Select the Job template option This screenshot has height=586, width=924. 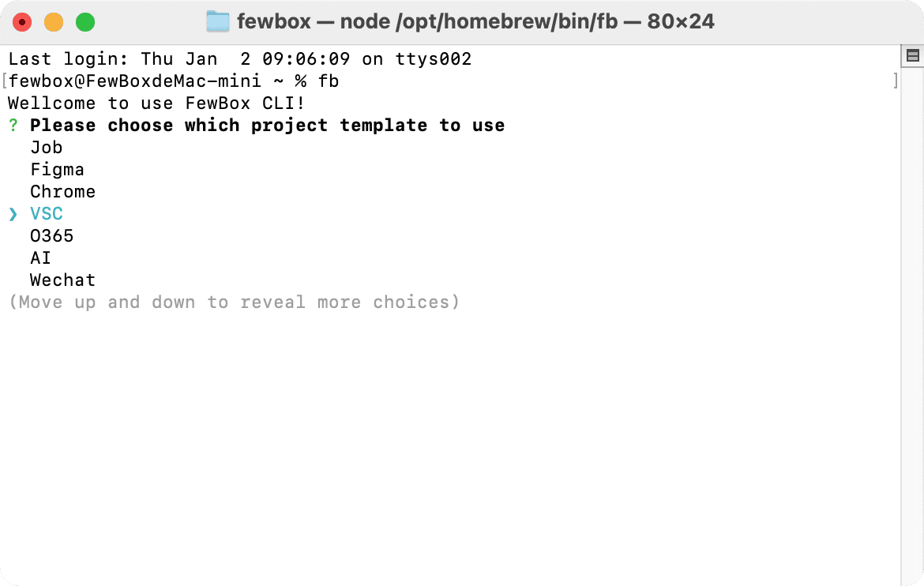[x=46, y=148]
